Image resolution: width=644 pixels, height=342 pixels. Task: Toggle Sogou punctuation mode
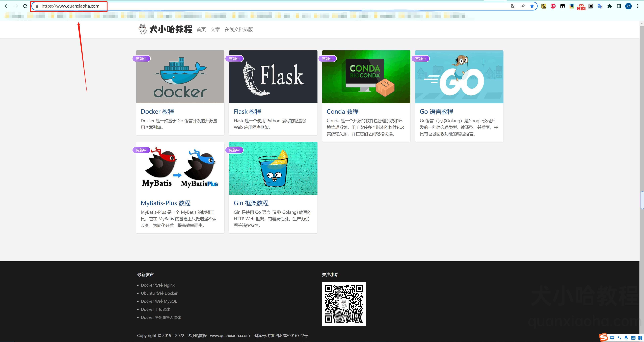(x=619, y=338)
